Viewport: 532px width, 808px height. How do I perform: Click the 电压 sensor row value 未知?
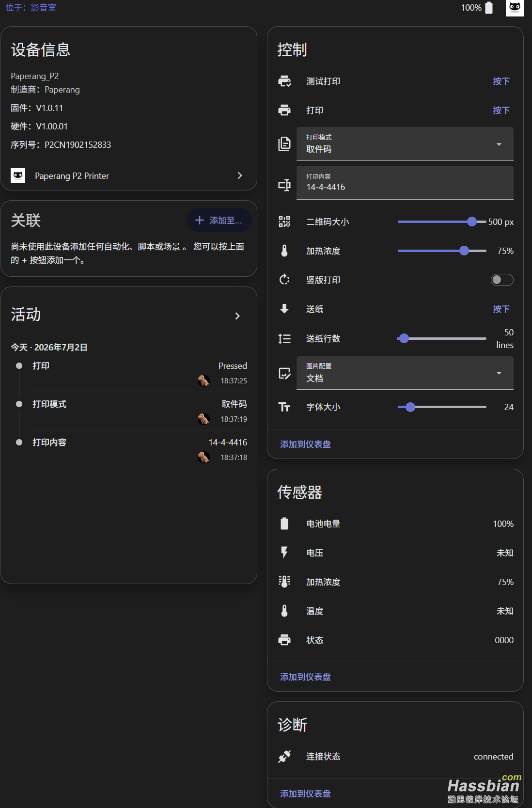(x=505, y=553)
